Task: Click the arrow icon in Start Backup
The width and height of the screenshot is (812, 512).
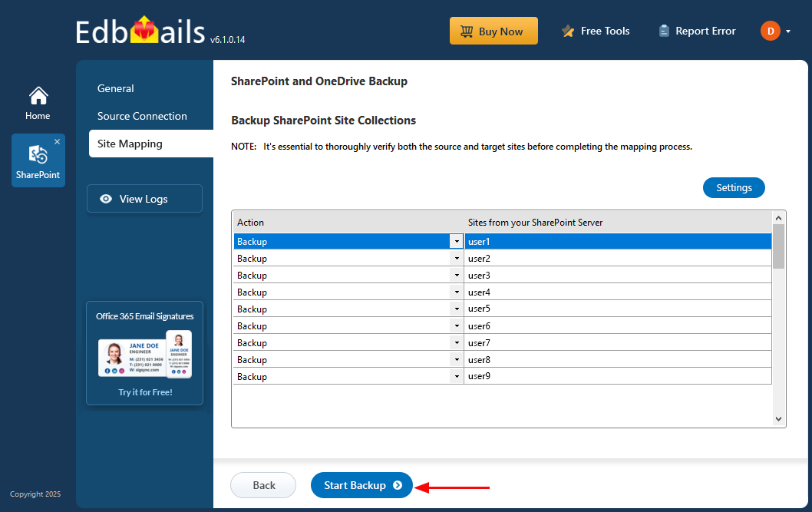Action: 398,485
